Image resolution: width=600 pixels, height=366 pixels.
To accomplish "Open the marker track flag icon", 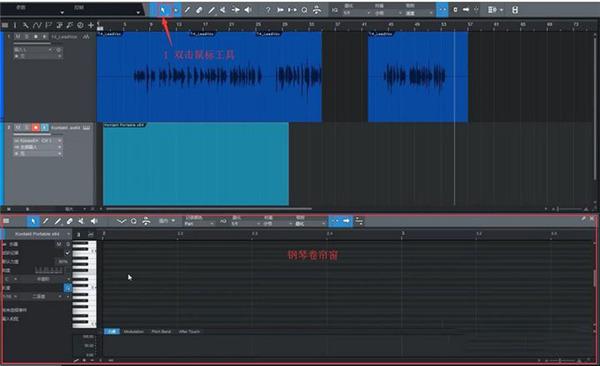I will pyautogui.click(x=48, y=25).
